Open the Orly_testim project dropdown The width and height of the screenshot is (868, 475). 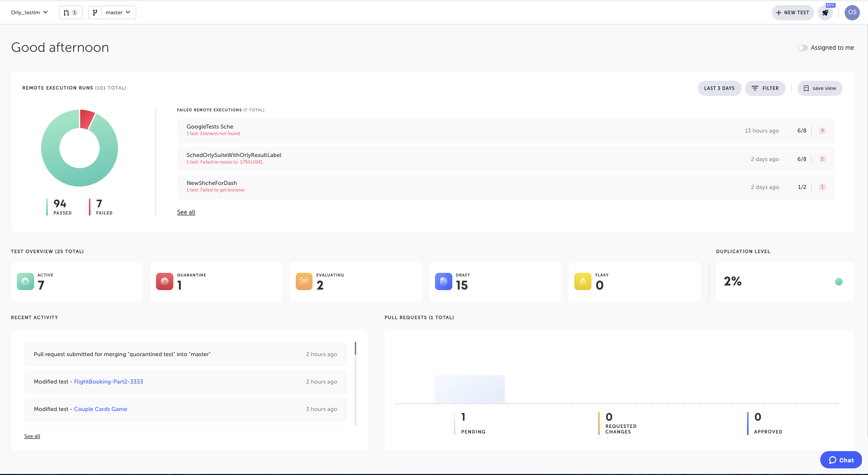tap(29, 12)
